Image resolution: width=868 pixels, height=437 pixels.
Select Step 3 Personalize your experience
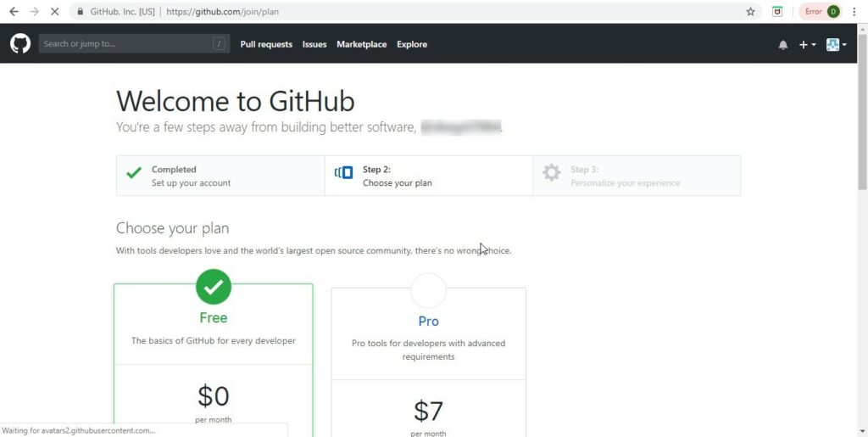point(637,176)
